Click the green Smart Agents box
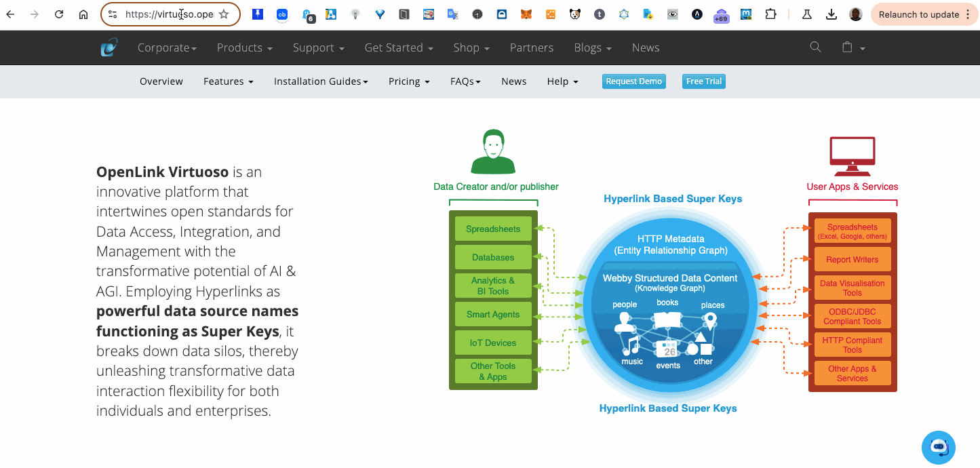Screen dimensions: 980x468 493,315
